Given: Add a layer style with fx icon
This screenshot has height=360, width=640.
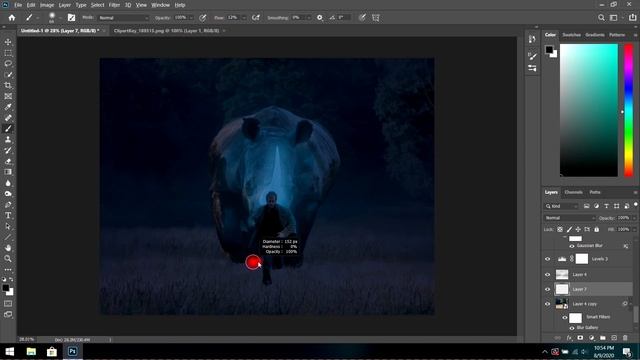Looking at the screenshot, I should (569, 338).
